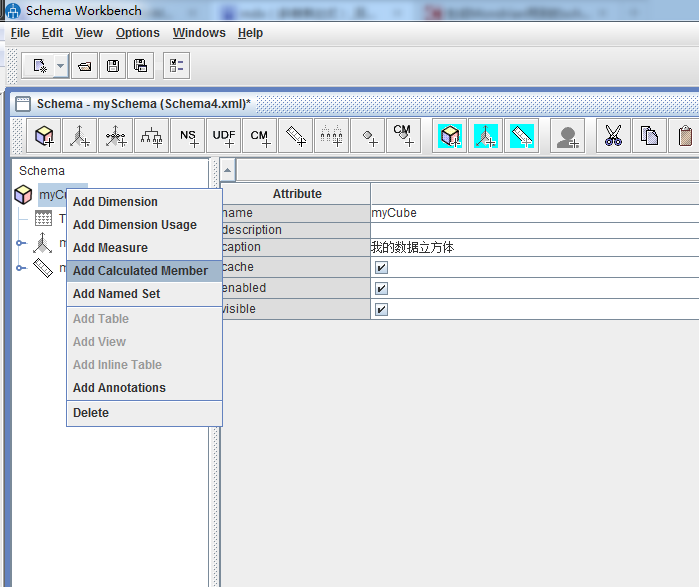This screenshot has width=699, height=587.
Task: Choose Delete from context menu
Action: [144, 413]
